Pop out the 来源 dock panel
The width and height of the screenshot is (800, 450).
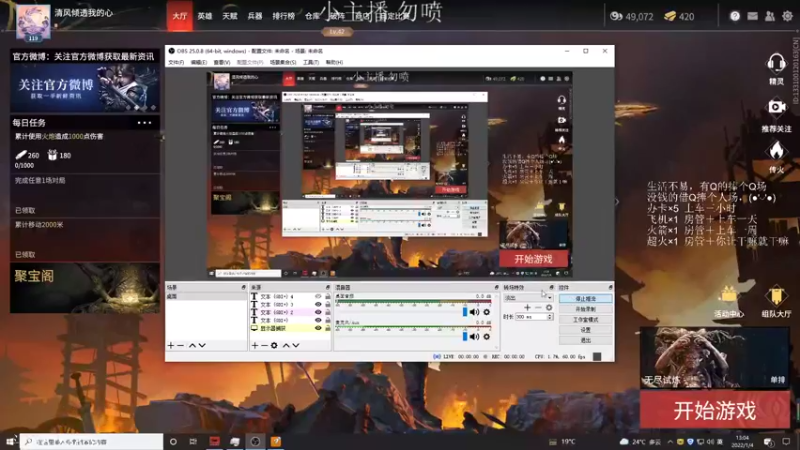328,288
